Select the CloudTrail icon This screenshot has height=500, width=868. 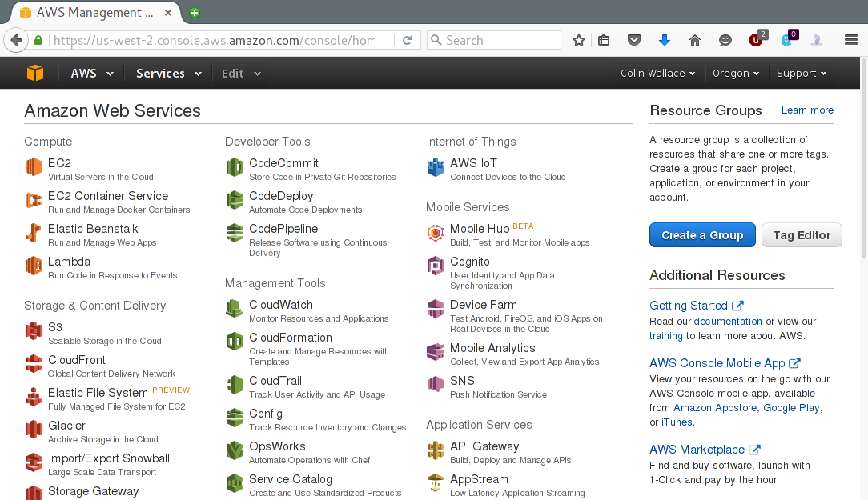tap(235, 385)
